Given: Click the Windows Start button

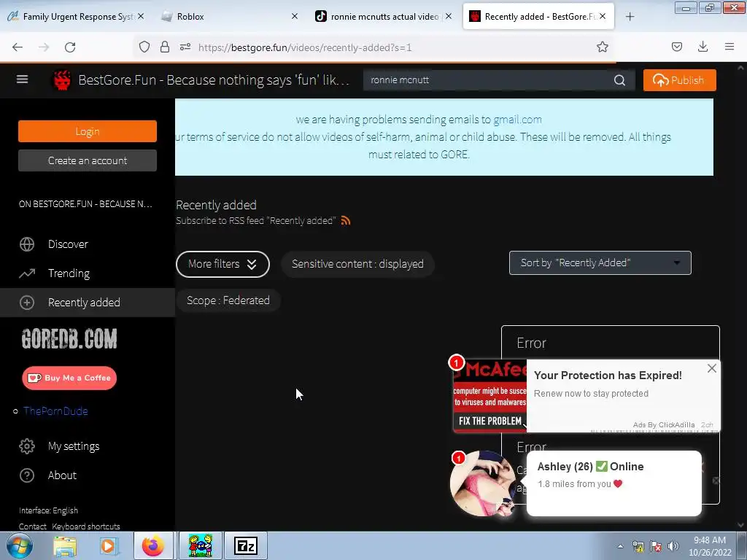Looking at the screenshot, I should click(x=19, y=545).
